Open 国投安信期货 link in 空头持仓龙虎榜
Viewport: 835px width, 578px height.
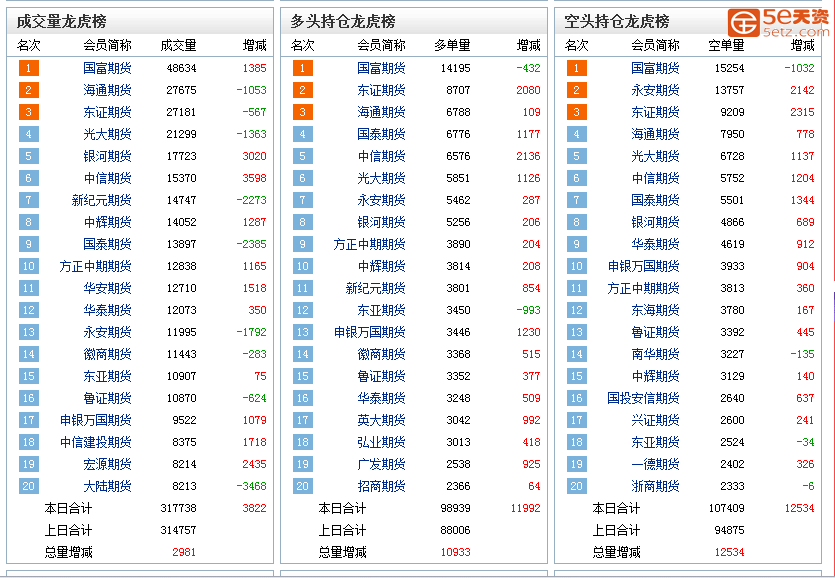(x=643, y=398)
